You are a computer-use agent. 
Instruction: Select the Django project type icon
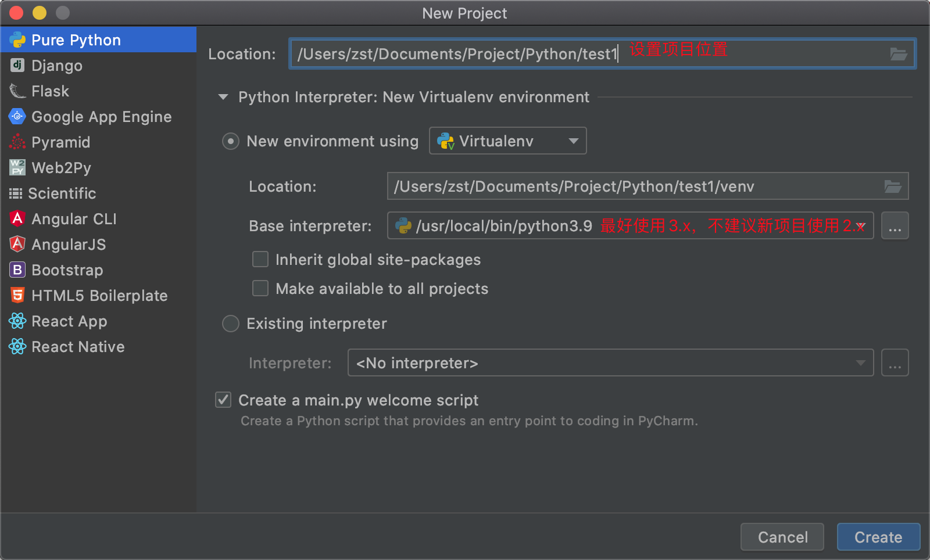coord(17,65)
